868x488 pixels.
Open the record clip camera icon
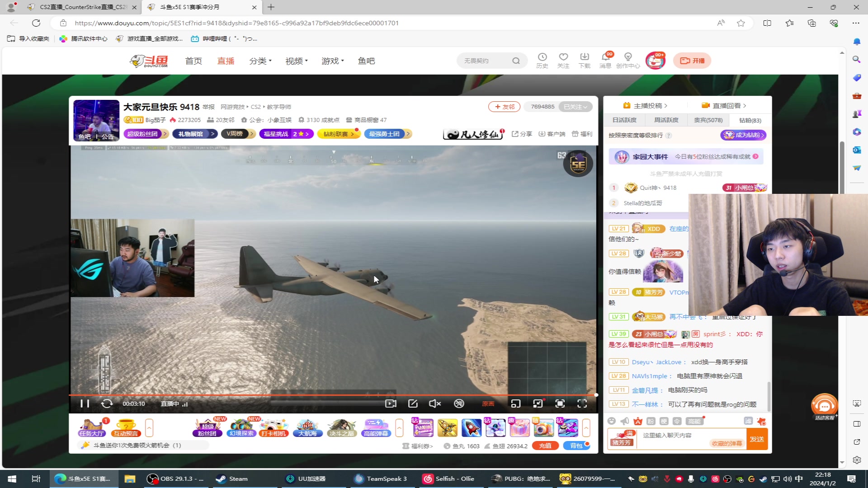pos(391,404)
